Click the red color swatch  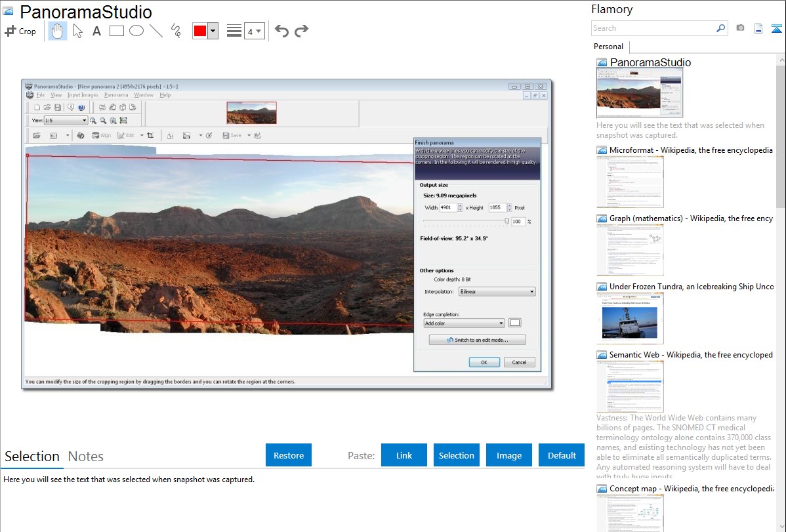pyautogui.click(x=199, y=31)
